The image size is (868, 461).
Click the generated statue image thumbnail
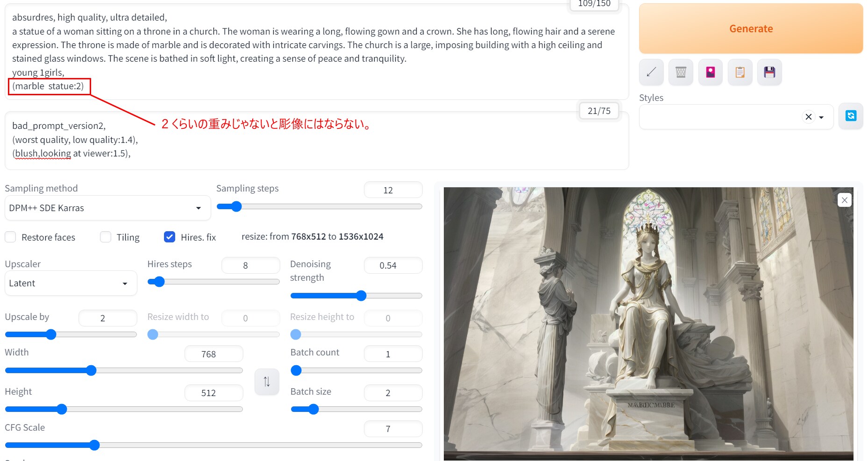tap(648, 320)
